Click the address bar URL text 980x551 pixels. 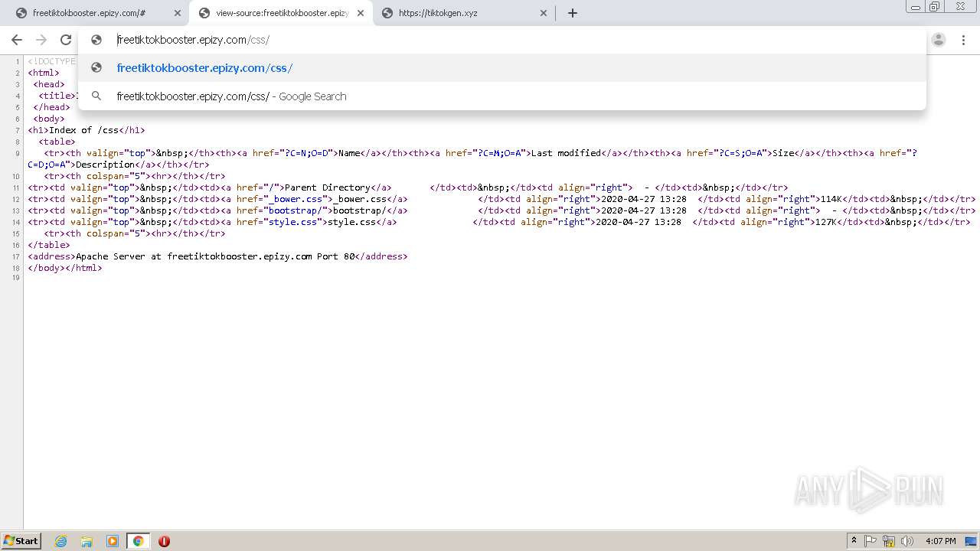[193, 40]
